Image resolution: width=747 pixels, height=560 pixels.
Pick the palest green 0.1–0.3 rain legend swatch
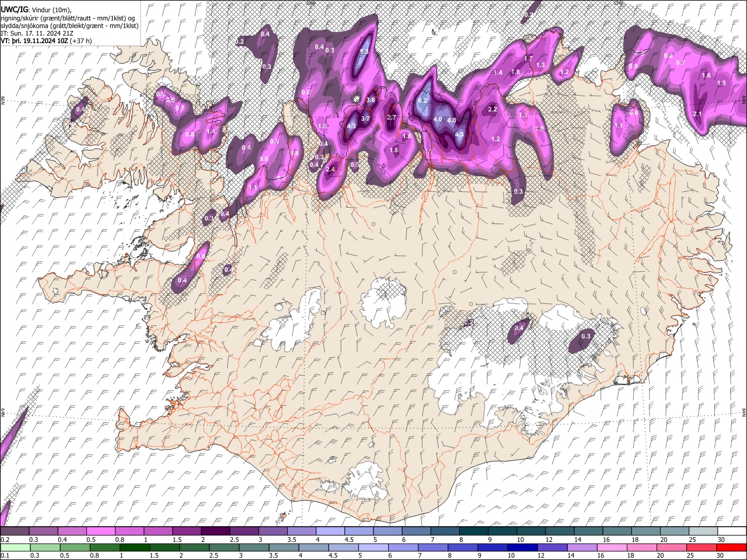point(15,547)
